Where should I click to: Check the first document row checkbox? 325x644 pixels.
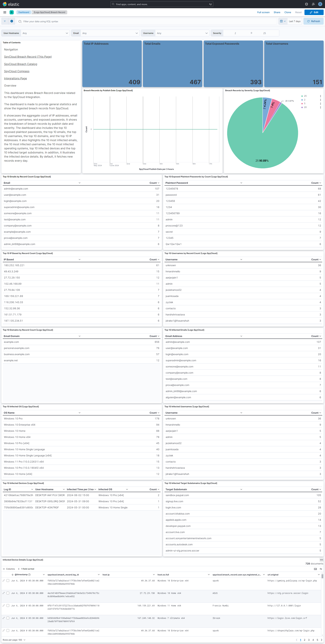[x=8, y=580]
